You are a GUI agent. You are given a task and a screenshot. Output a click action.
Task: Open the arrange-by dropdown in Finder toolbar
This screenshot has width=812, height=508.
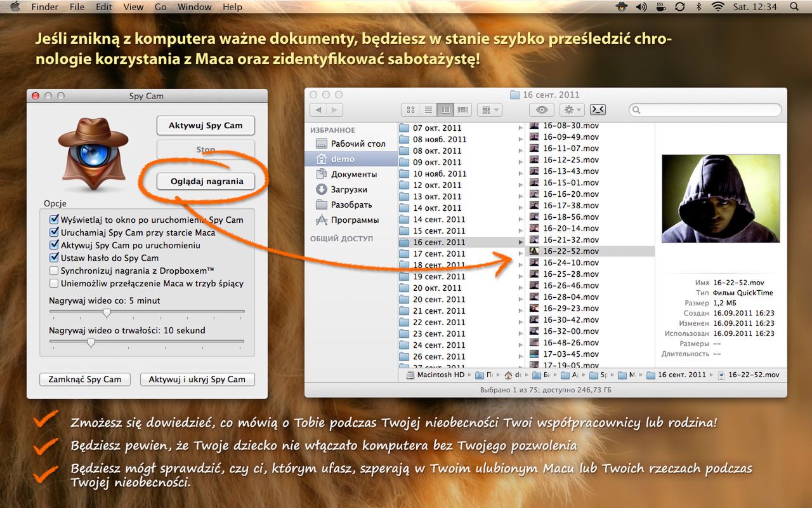(x=489, y=110)
